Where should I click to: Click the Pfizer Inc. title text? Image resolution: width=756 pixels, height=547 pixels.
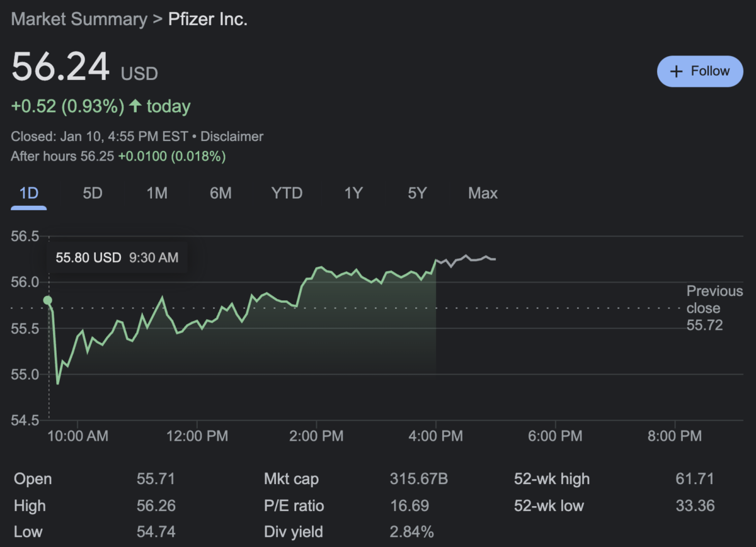coord(208,20)
